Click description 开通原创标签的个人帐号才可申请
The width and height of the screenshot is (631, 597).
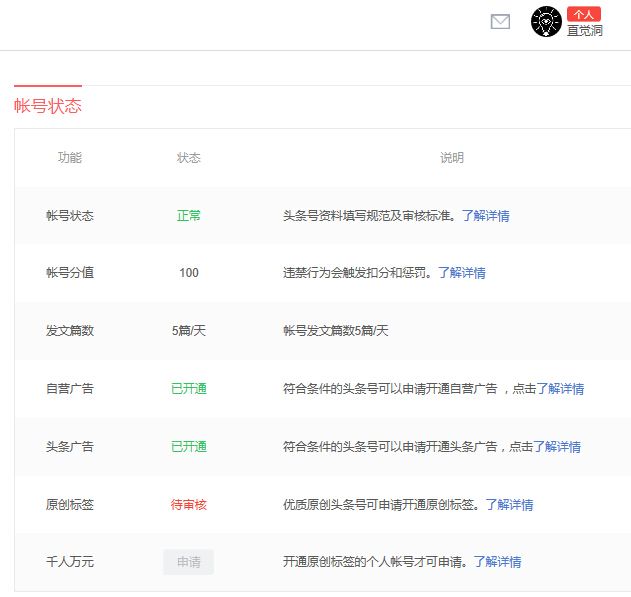click(375, 562)
